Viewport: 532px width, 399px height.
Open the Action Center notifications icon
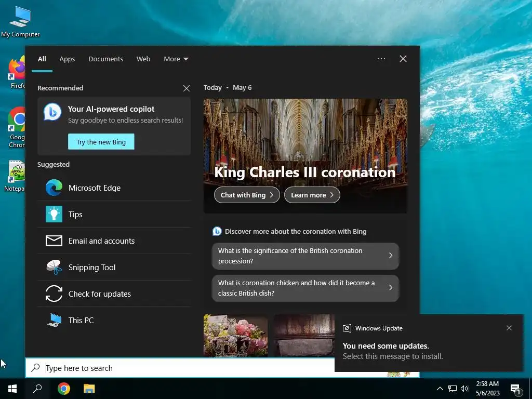click(x=516, y=389)
